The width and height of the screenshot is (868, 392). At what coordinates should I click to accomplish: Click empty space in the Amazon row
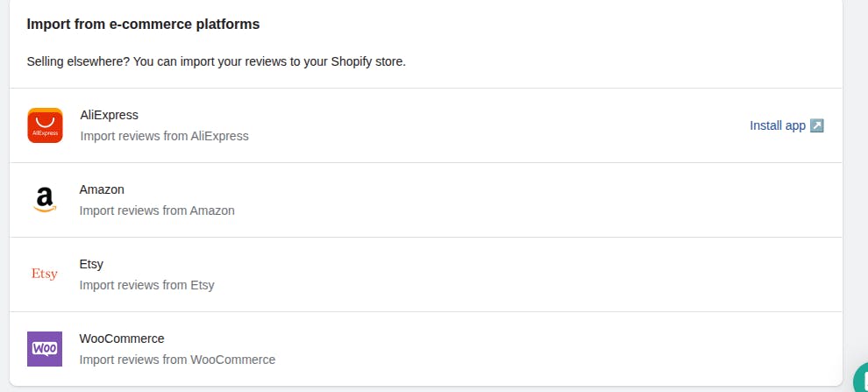tap(526, 200)
